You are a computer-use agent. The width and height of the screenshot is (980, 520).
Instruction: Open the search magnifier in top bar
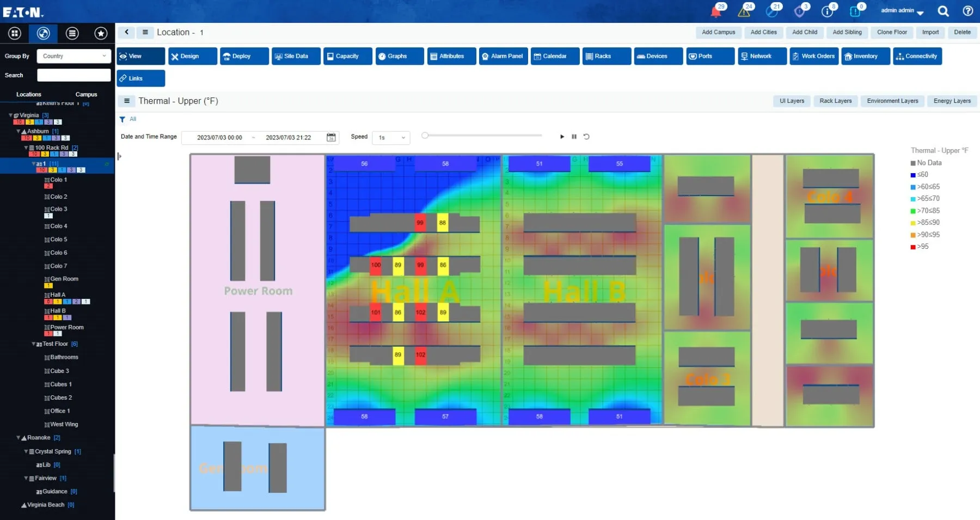click(x=944, y=11)
